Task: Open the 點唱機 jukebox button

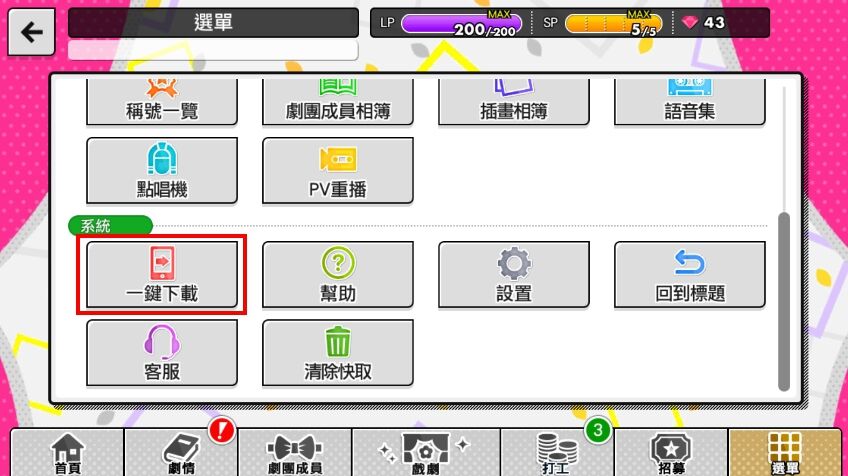Action: [x=162, y=170]
